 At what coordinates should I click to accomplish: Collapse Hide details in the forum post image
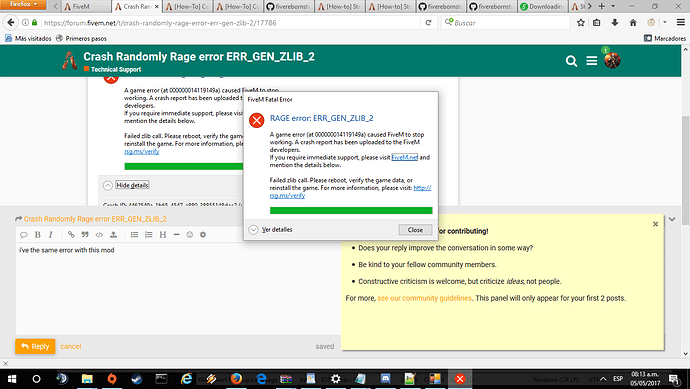(126, 185)
